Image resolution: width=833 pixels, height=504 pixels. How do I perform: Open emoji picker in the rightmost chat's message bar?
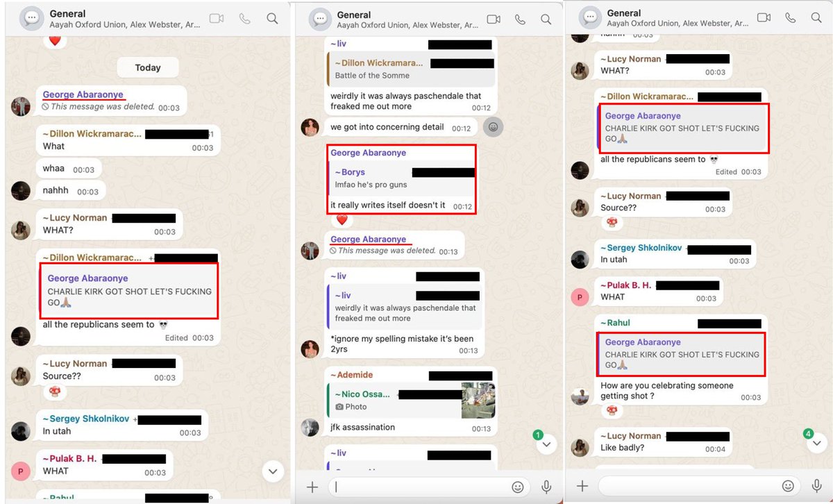click(x=788, y=486)
